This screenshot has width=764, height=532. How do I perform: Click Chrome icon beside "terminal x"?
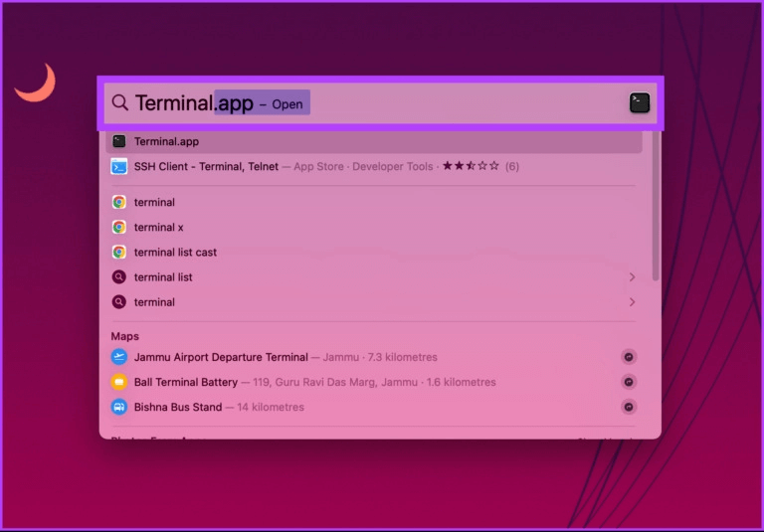point(119,227)
